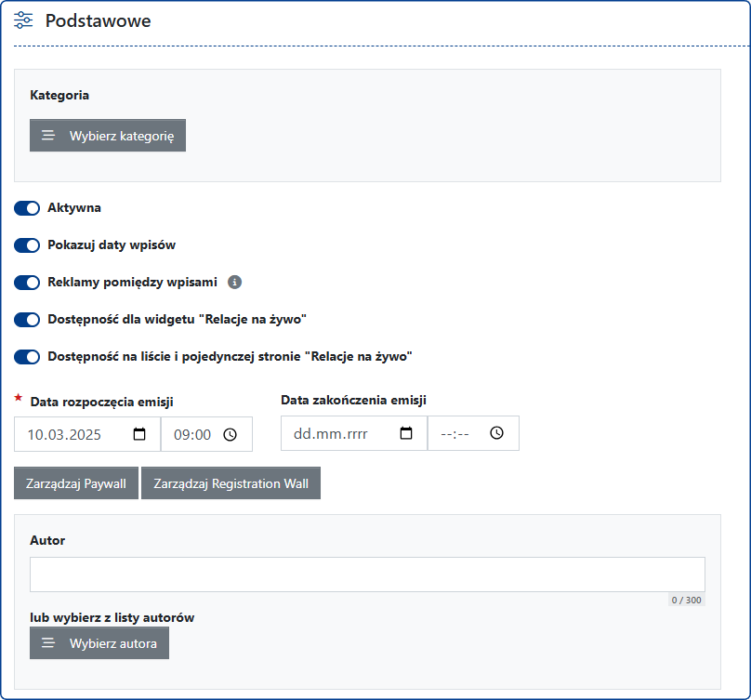Turn off Reklamy pomiędzy wpisami switch

(27, 283)
